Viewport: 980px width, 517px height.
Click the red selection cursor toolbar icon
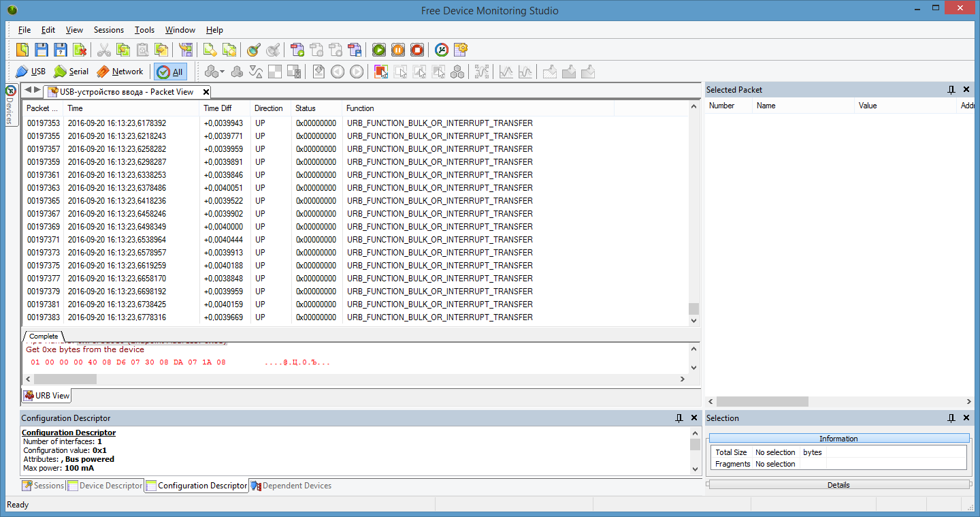click(380, 72)
